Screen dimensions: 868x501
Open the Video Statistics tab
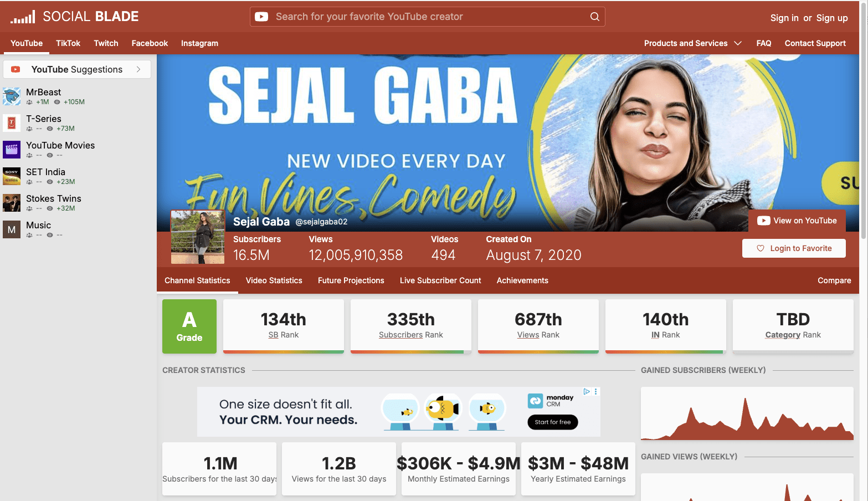coord(274,280)
